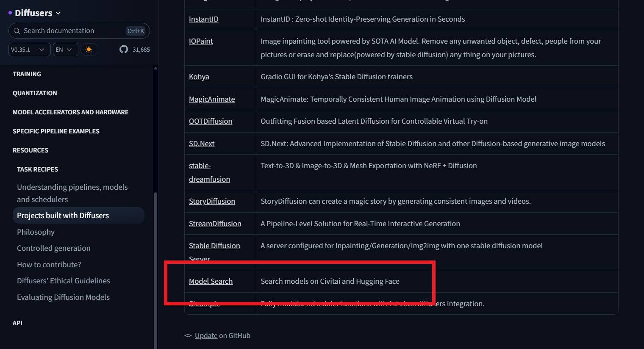Expand the Diffusers library switcher chevron
Viewport: 644px width, 349px height.
point(58,13)
